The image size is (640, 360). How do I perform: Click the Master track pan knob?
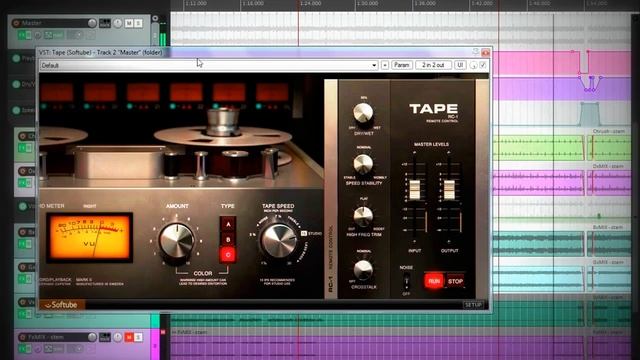(118, 23)
